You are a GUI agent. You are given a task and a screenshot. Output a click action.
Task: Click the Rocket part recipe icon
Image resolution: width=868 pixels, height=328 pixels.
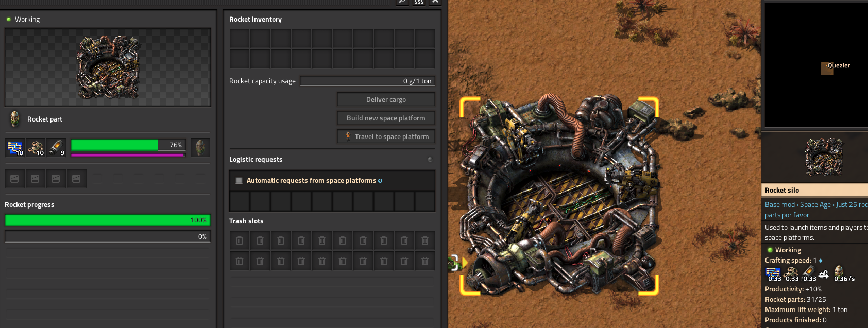(15, 119)
